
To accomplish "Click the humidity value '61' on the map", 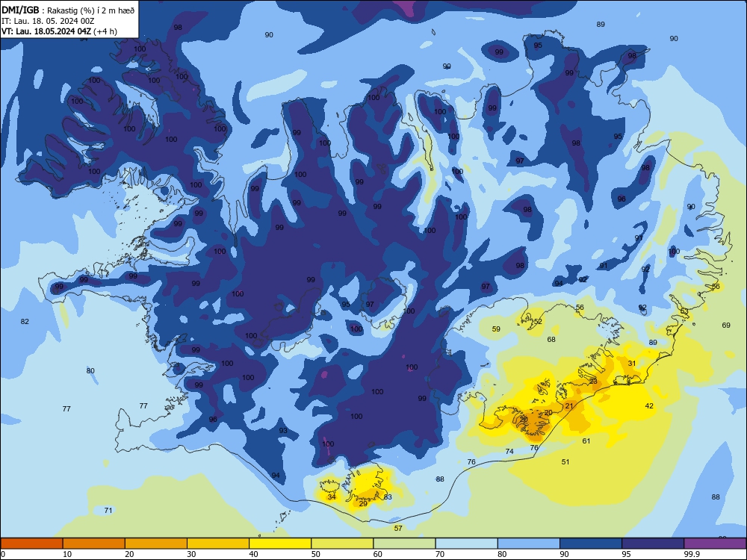I will (586, 441).
